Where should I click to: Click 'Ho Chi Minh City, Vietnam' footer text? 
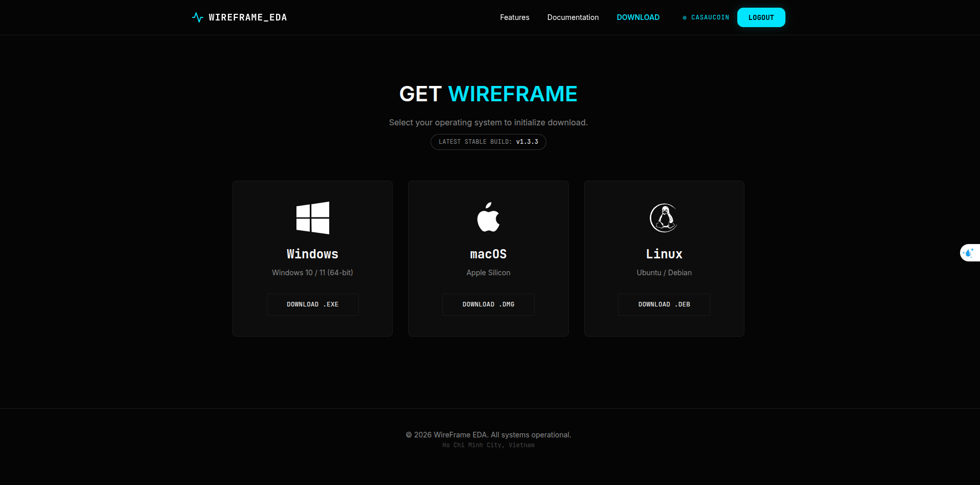(488, 445)
